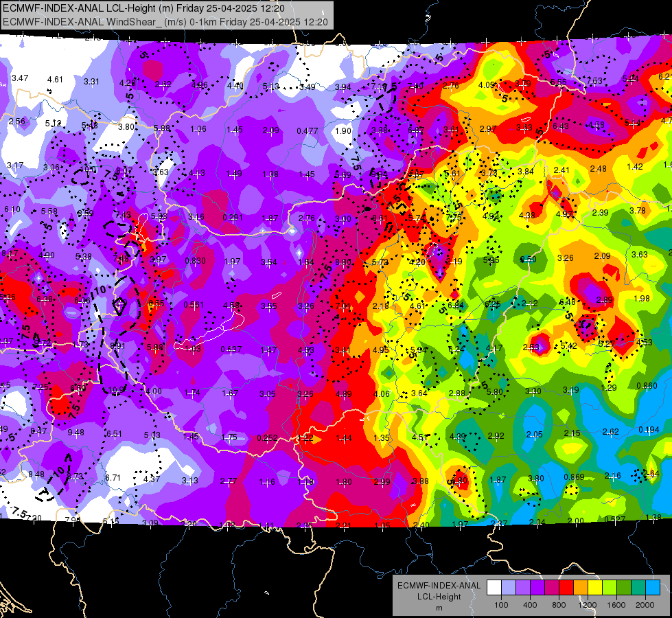Click the wind shear value 7.53
Viewport: 672px width, 618px height.
tap(594, 80)
